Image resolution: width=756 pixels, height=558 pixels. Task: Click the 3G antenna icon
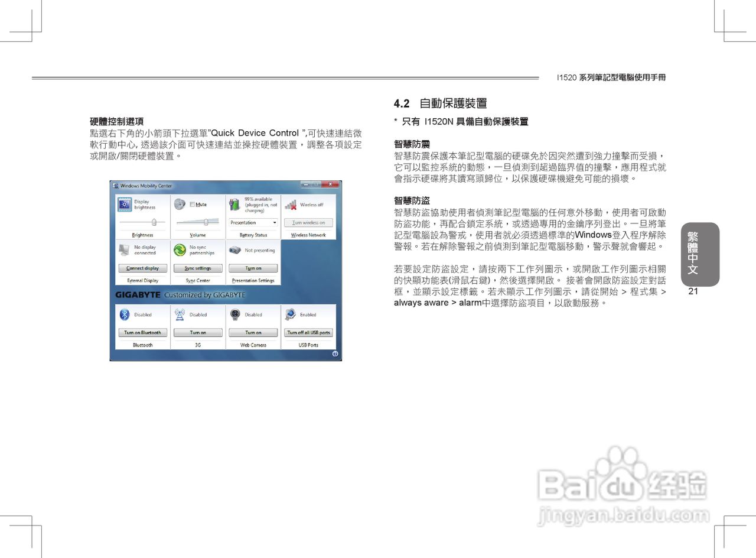pos(180,314)
